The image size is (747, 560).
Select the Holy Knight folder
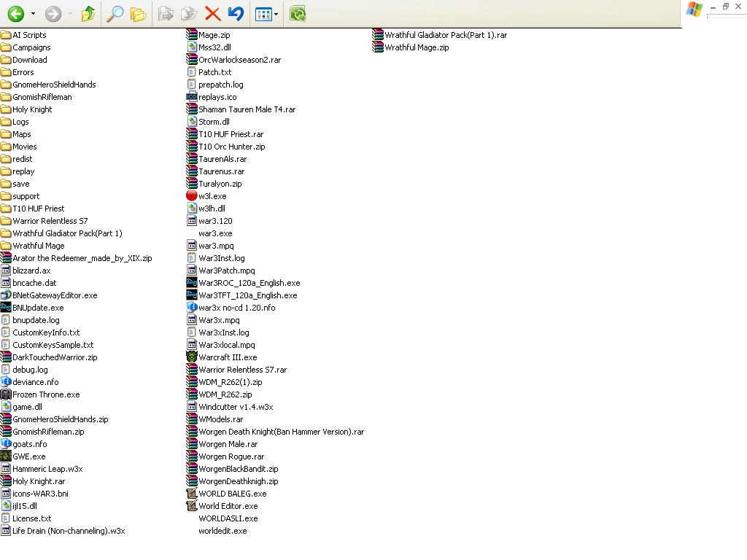coord(26,109)
